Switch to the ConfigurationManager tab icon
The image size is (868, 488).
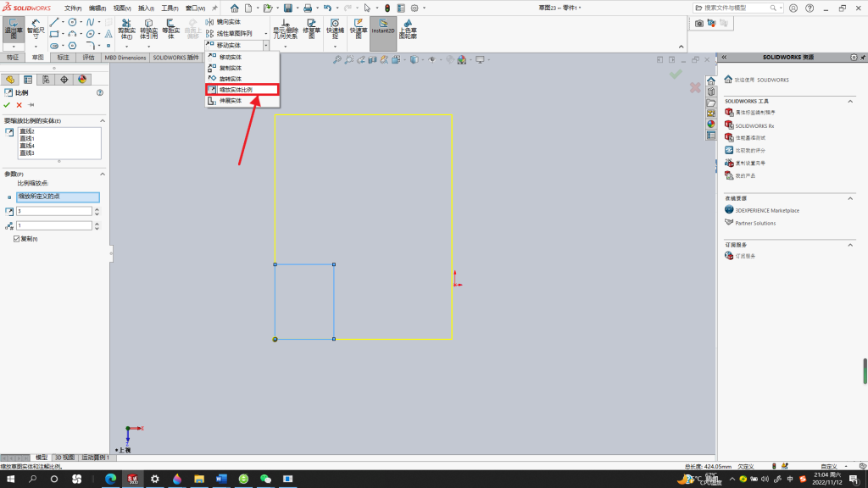(46, 80)
